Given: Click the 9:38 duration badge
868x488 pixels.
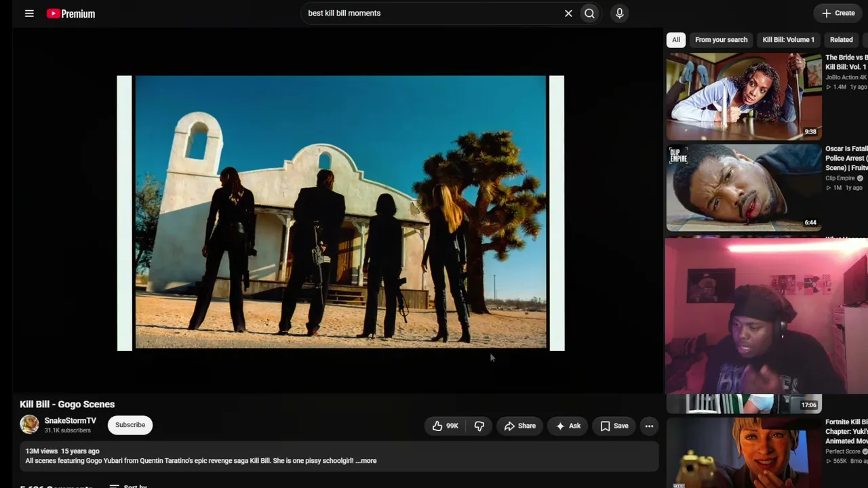Looking at the screenshot, I should [x=810, y=131].
